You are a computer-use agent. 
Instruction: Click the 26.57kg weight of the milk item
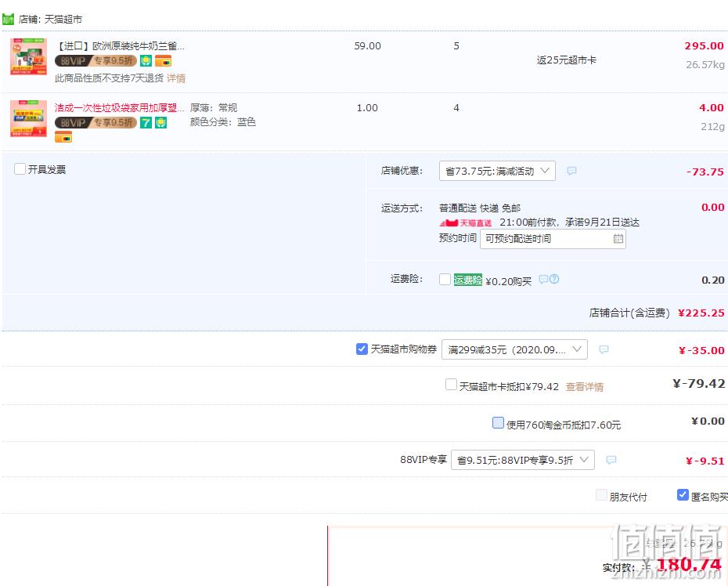705,64
